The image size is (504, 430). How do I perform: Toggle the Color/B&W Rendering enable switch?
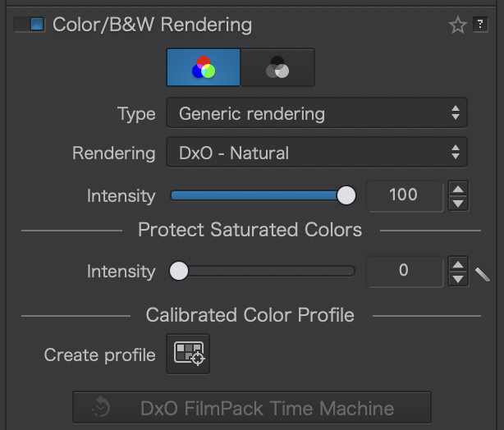tap(29, 24)
